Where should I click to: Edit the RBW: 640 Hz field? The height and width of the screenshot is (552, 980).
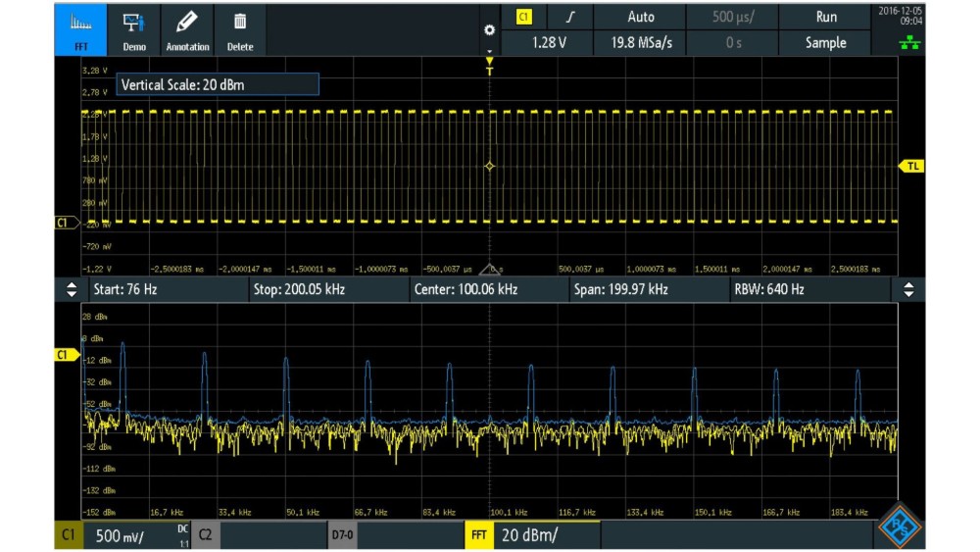(x=809, y=289)
